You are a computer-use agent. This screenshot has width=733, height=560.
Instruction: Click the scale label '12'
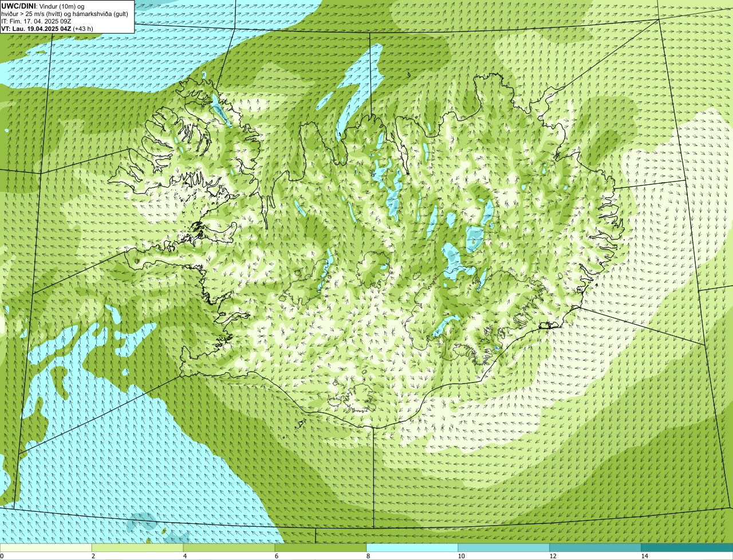pos(553,556)
